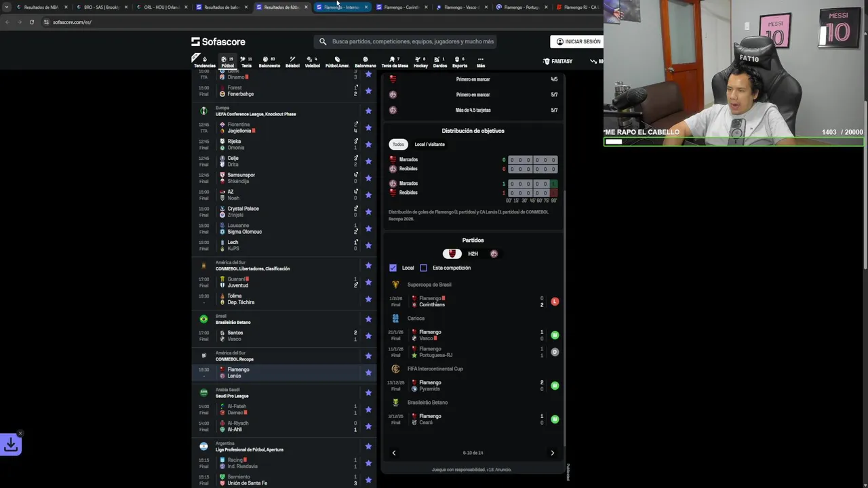Open the Béisbol sport icon
This screenshot has width=868, height=488.
click(x=292, y=62)
